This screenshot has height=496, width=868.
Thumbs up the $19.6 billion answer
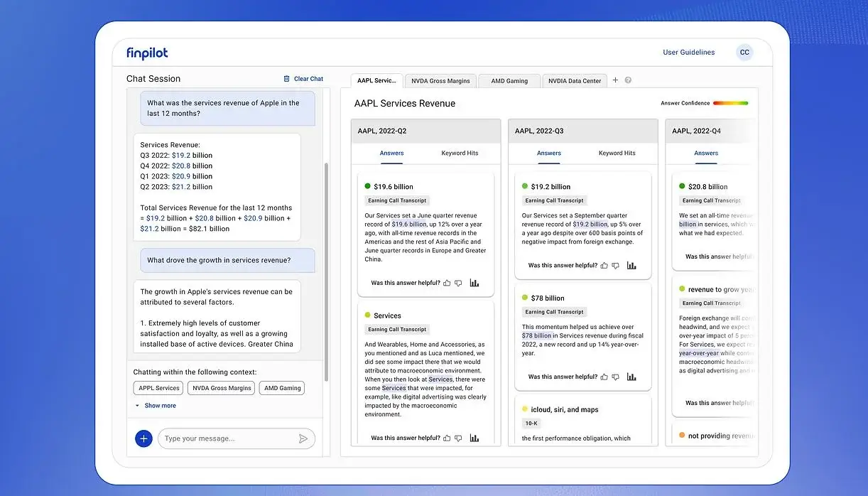(x=447, y=283)
